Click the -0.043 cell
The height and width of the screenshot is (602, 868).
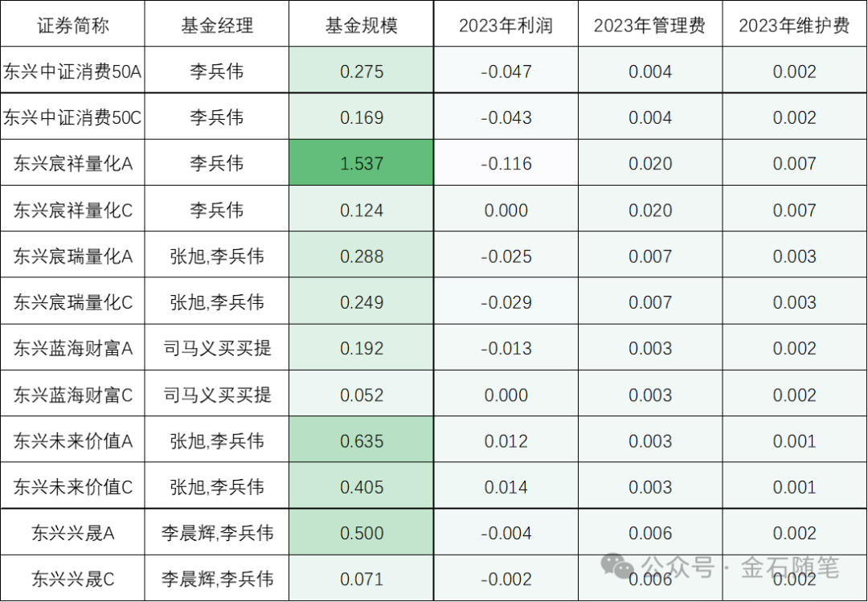(x=506, y=117)
